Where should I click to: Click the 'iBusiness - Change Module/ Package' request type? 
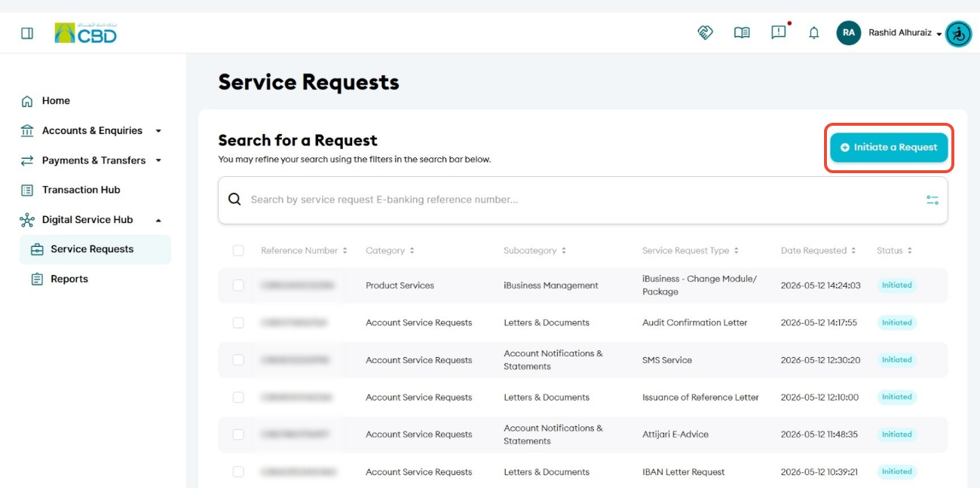(x=700, y=285)
